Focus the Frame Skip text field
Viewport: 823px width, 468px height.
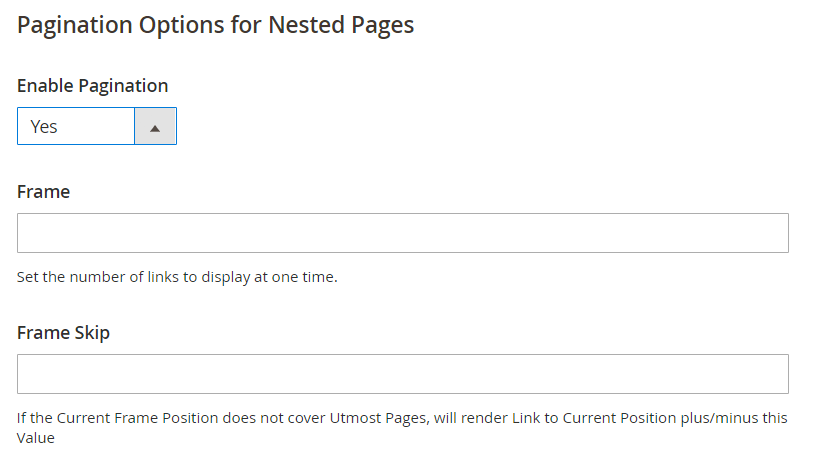click(403, 374)
